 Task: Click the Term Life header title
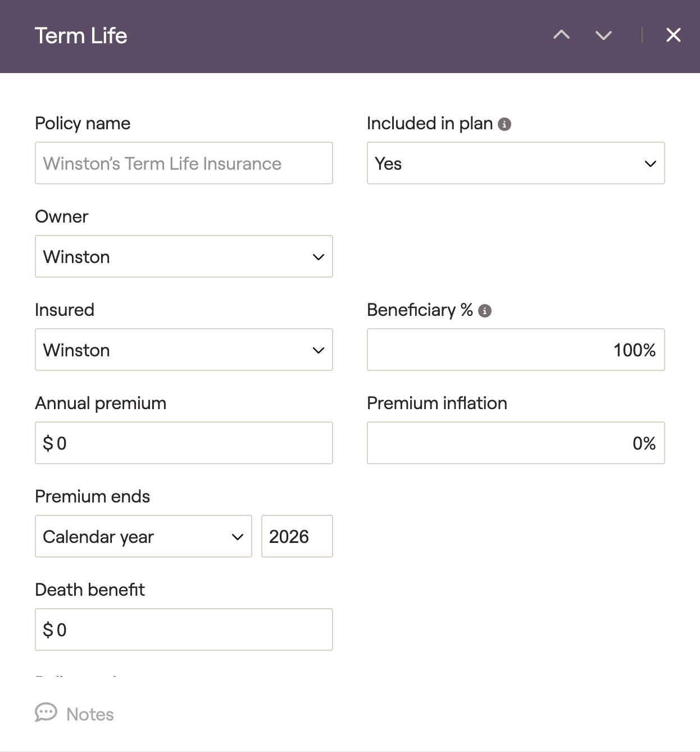(81, 36)
